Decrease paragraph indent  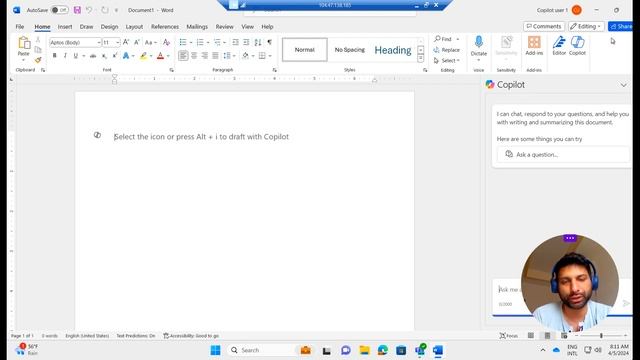(x=236, y=42)
